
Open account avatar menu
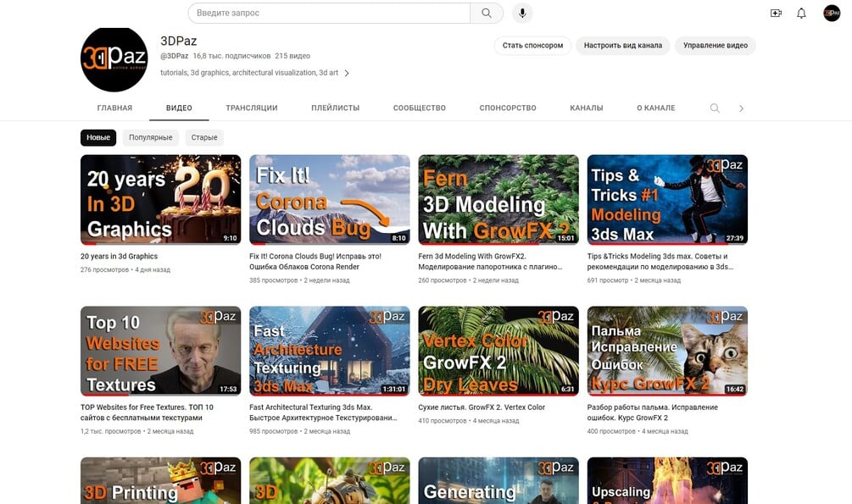click(x=832, y=13)
